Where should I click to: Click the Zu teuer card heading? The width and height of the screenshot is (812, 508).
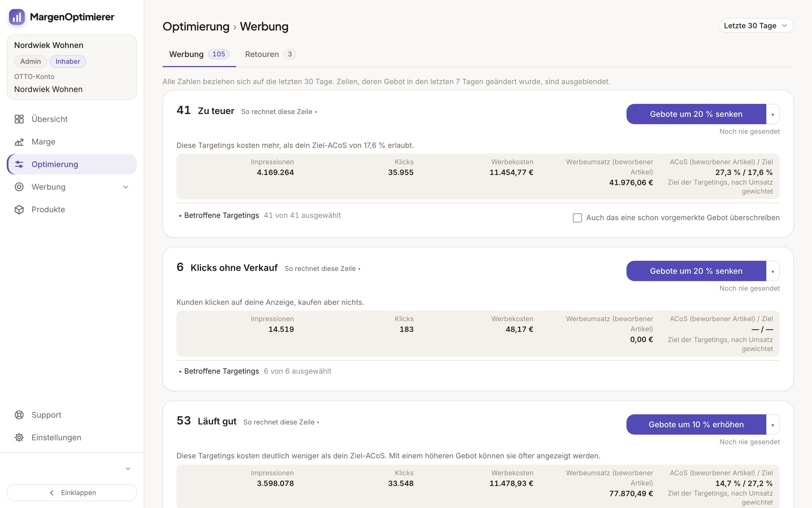[216, 111]
